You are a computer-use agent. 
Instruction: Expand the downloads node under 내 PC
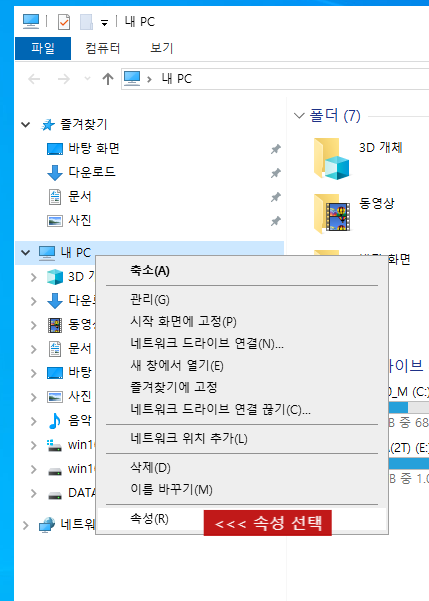(x=34, y=301)
